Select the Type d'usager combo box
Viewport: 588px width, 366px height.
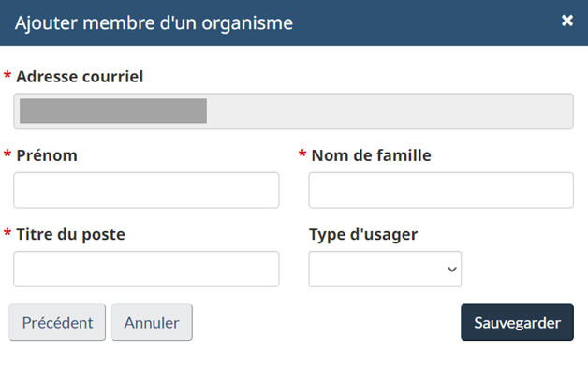tap(385, 270)
